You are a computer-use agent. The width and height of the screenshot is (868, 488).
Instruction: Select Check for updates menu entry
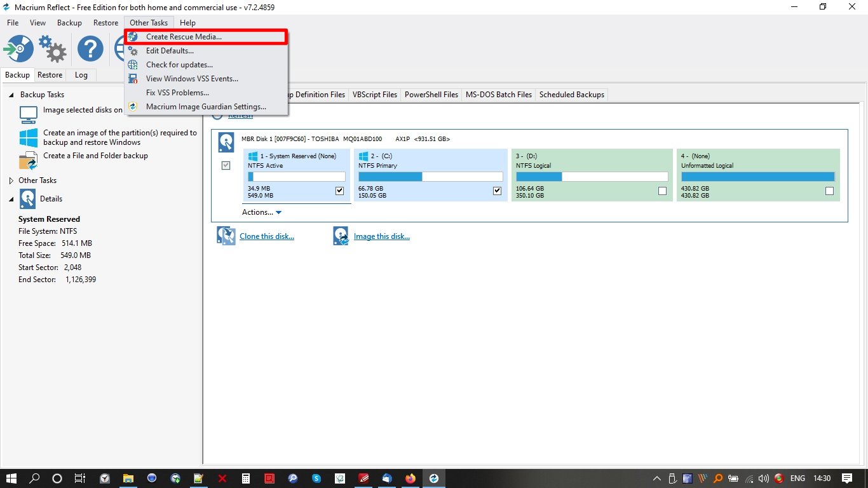[x=206, y=65]
